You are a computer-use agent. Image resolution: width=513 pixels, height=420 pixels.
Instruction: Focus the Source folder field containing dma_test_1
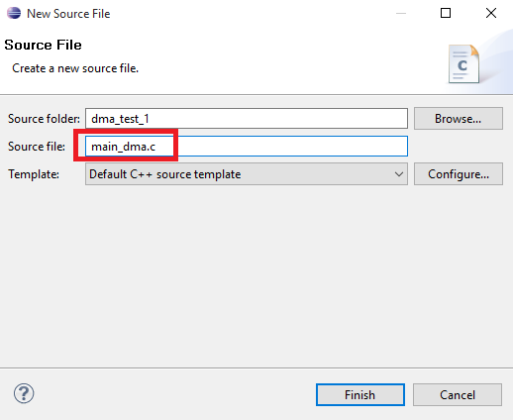pyautogui.click(x=247, y=119)
